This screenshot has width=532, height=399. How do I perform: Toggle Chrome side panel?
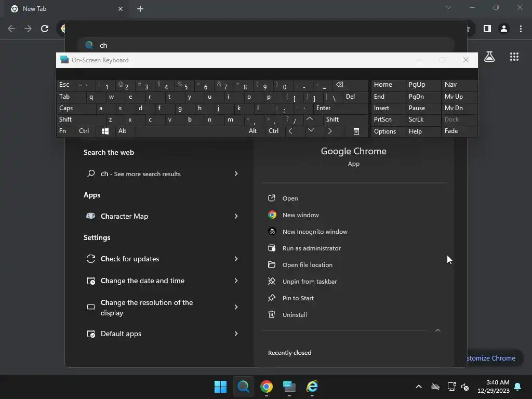pos(487,29)
